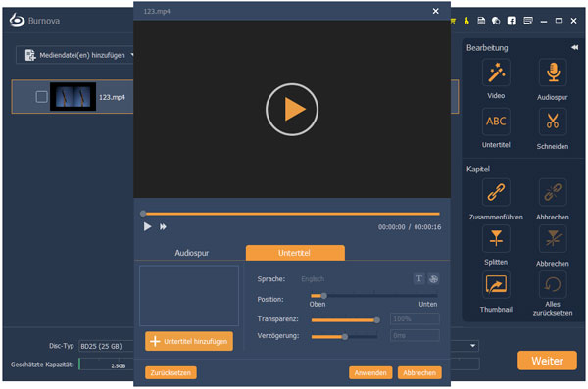Open the Video magic wand editing tool
The width and height of the screenshot is (588, 389).
coord(496,73)
